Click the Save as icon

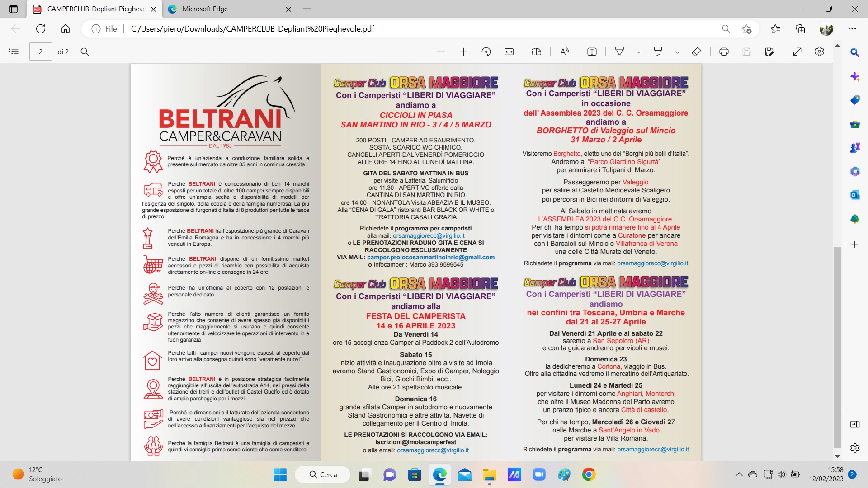click(x=769, y=52)
